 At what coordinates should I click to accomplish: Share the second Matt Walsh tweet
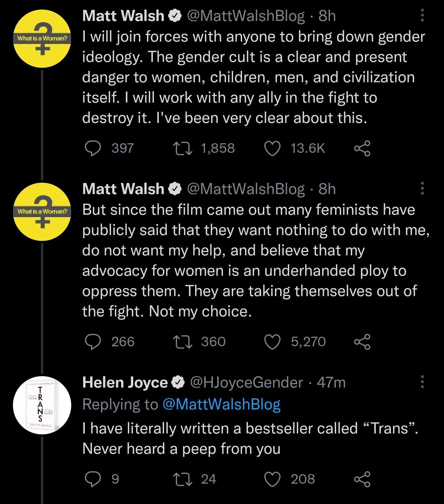362,342
